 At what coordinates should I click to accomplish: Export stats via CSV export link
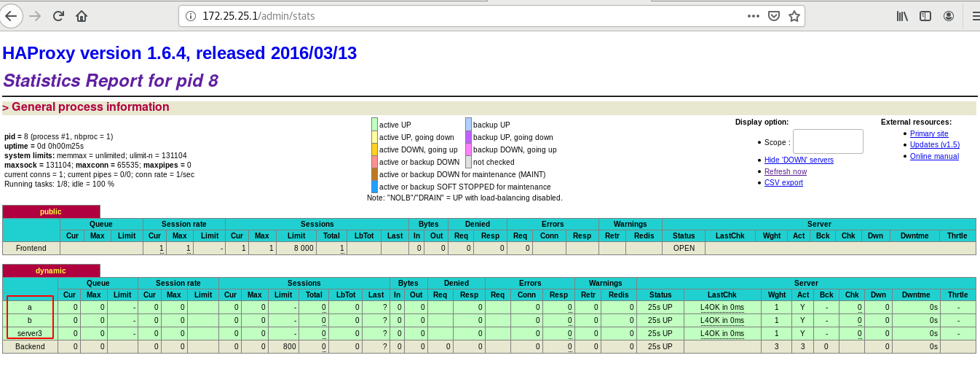tap(783, 182)
